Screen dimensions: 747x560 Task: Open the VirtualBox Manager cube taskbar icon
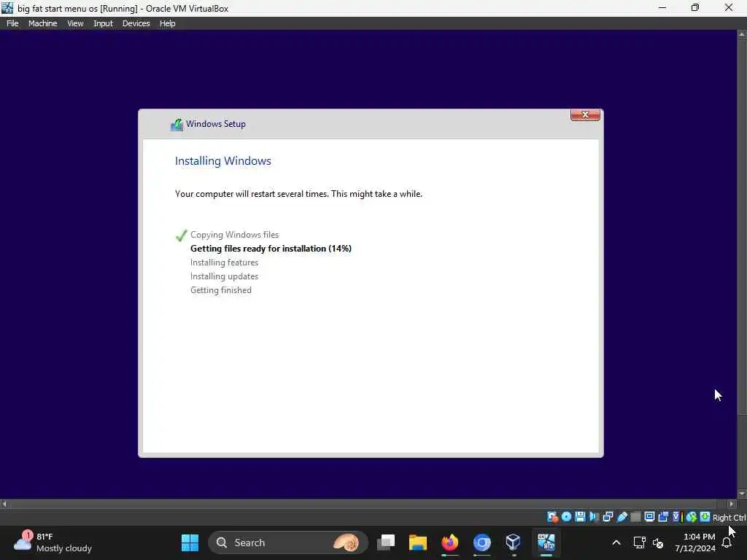pyautogui.click(x=513, y=542)
